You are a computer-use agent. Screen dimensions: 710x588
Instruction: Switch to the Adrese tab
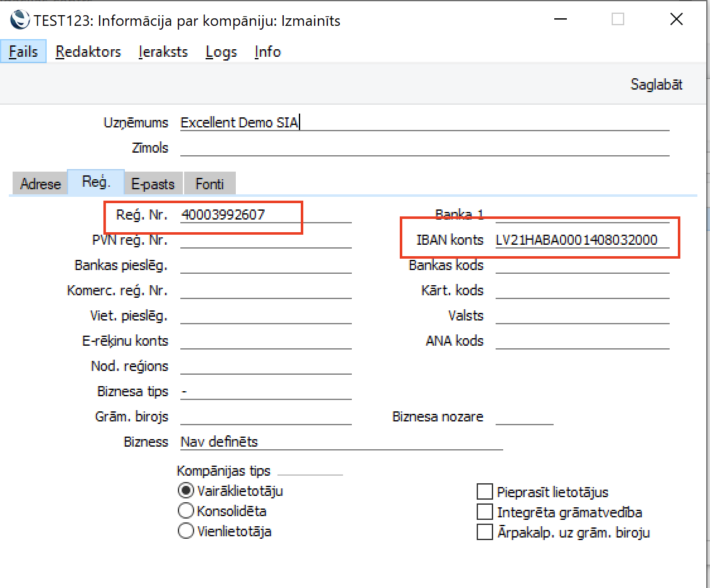[x=40, y=184]
